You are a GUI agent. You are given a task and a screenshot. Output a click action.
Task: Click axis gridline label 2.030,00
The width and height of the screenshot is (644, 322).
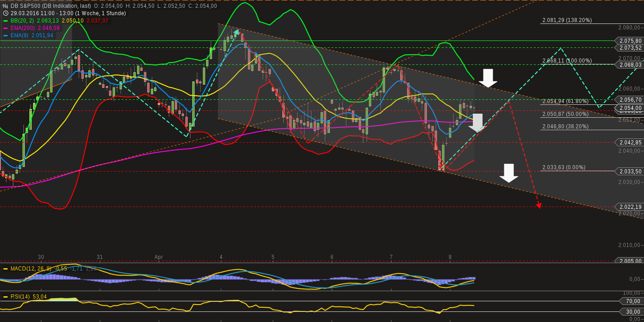630,182
